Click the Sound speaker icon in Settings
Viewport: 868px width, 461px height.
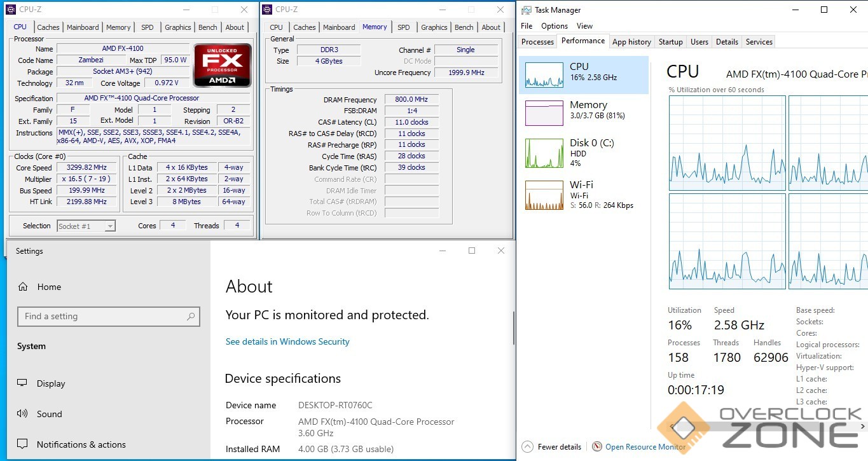click(x=22, y=414)
